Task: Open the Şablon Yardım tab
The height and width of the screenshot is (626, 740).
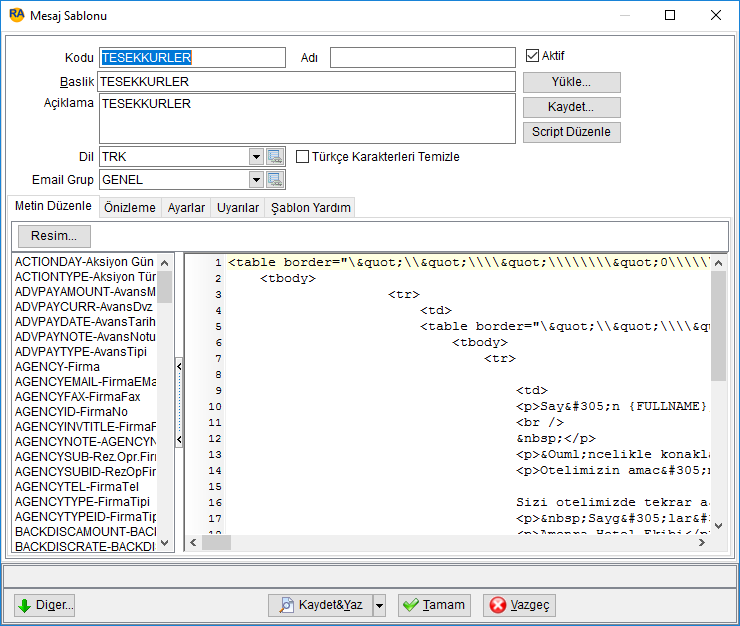Action: [x=311, y=208]
